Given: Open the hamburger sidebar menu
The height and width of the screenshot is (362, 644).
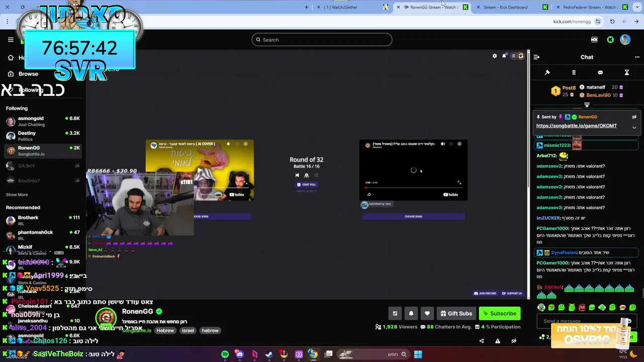Looking at the screenshot, I should click(11, 40).
